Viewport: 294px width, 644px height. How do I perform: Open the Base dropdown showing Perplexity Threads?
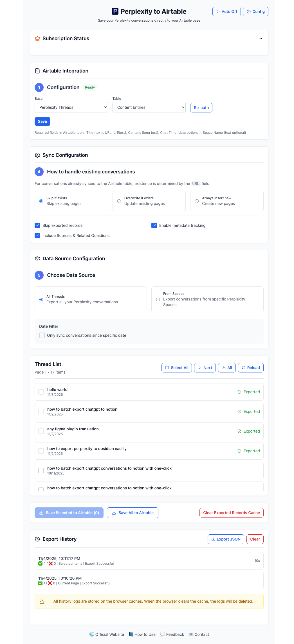tap(71, 107)
